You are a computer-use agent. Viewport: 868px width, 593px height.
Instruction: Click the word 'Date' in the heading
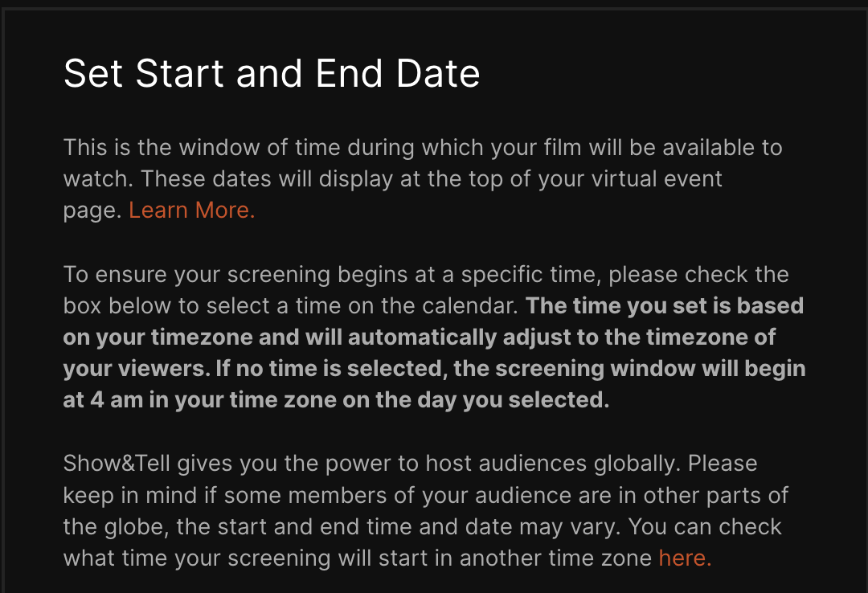438,73
